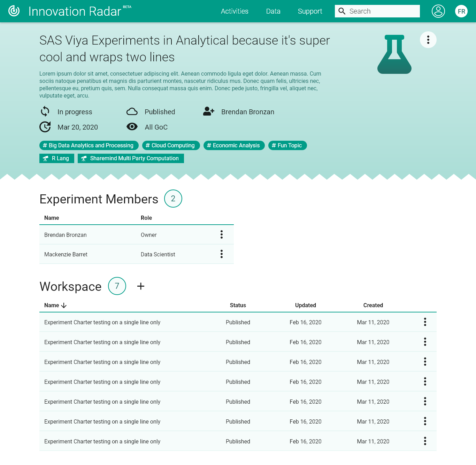476x465 pixels.
Task: Open the user account profile icon
Action: tap(438, 11)
